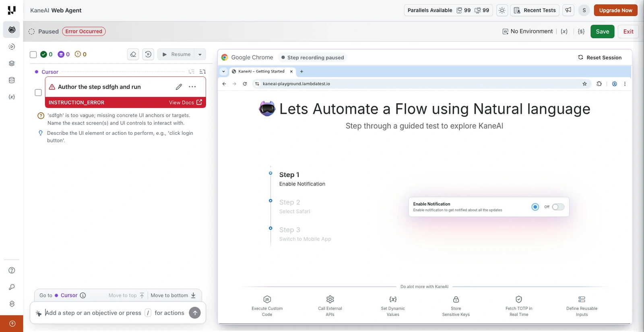Viewport: 644px width, 332px height.
Task: Open the KaneAI agent sidebar icon
Action: tap(12, 30)
